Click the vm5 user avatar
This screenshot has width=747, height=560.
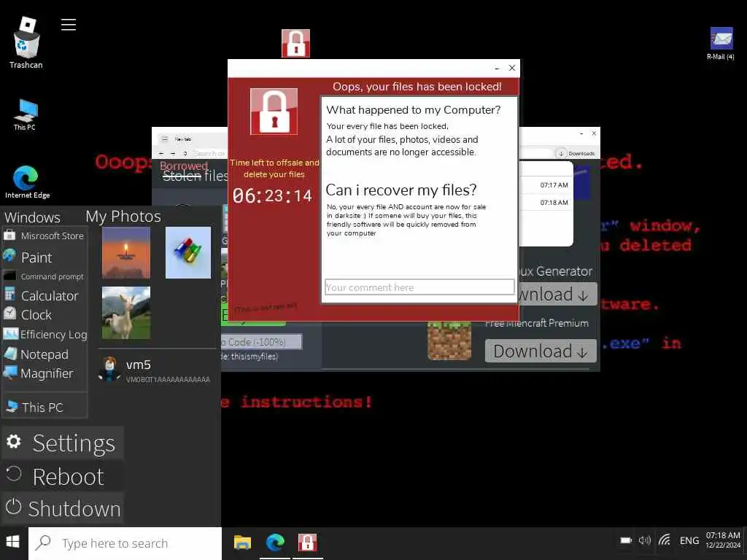click(x=110, y=369)
